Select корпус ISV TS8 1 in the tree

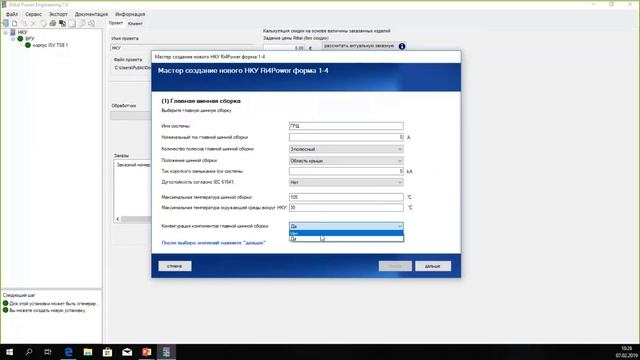pos(50,45)
